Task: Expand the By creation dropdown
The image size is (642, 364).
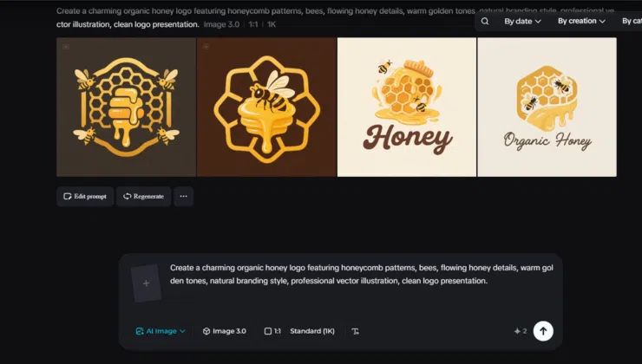Action: click(581, 21)
